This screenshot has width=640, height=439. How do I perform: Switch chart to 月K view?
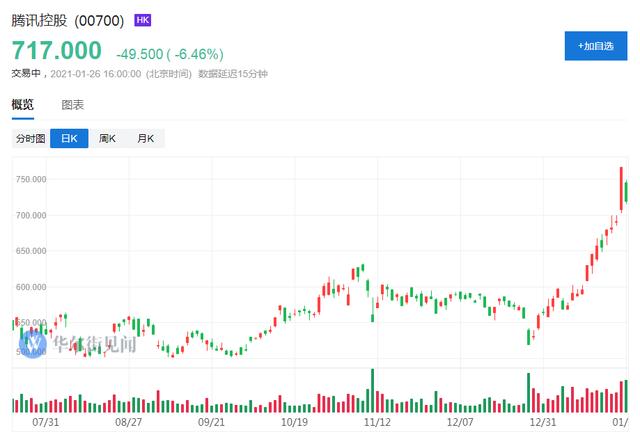146,139
